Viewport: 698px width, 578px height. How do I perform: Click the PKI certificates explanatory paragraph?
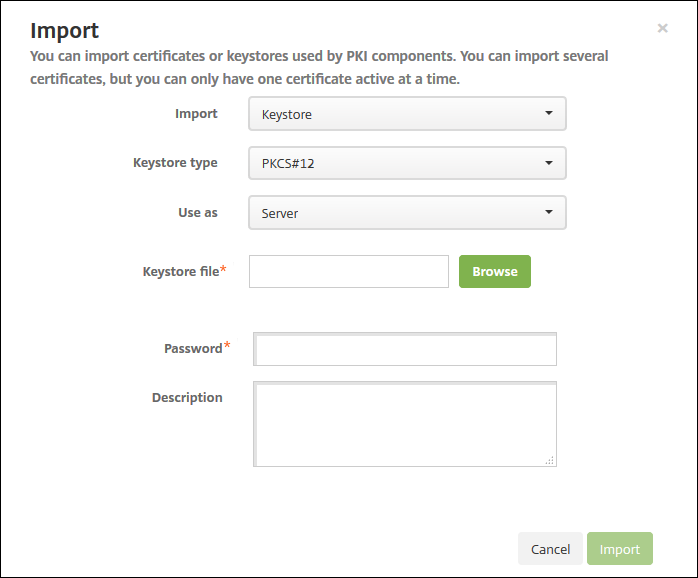[x=320, y=68]
